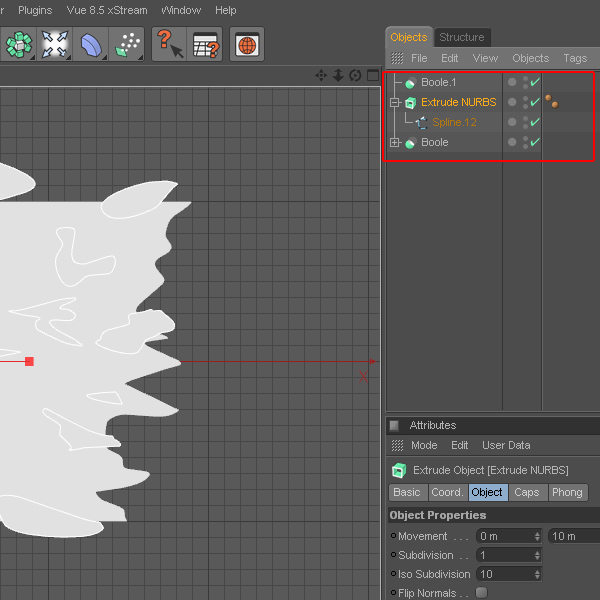Viewport: 600px width, 600px height.
Task: Open the Plugins menu
Action: 35,10
